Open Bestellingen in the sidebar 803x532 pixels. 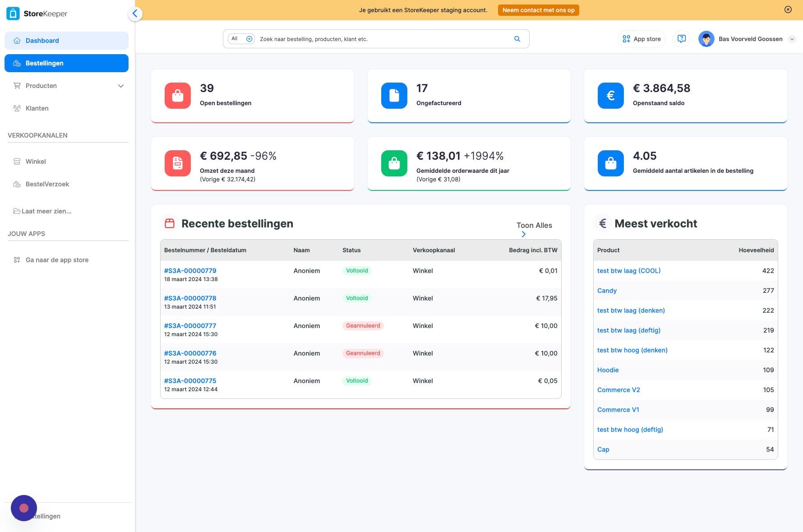(x=66, y=63)
